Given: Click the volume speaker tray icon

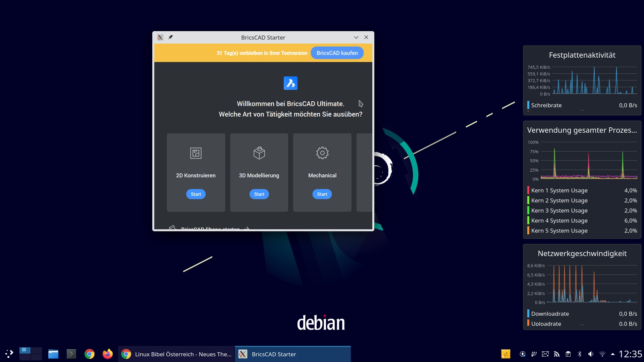Looking at the screenshot, I should (591, 354).
